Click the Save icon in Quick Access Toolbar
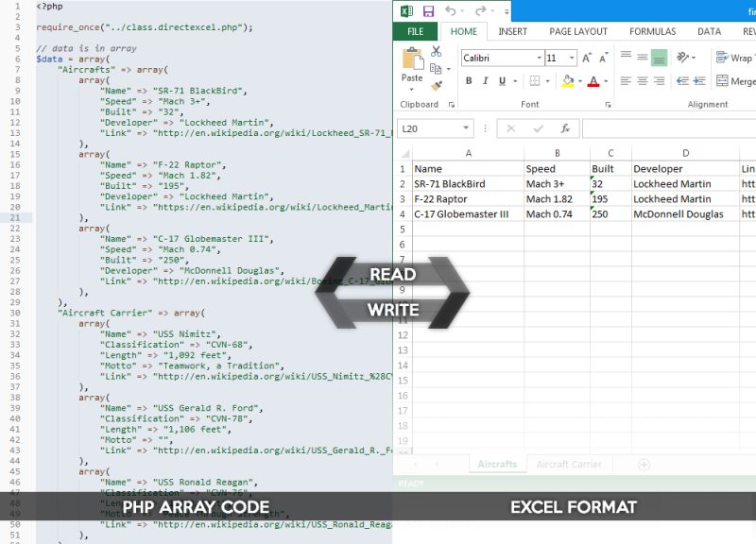The height and width of the screenshot is (544, 756). 428,9
